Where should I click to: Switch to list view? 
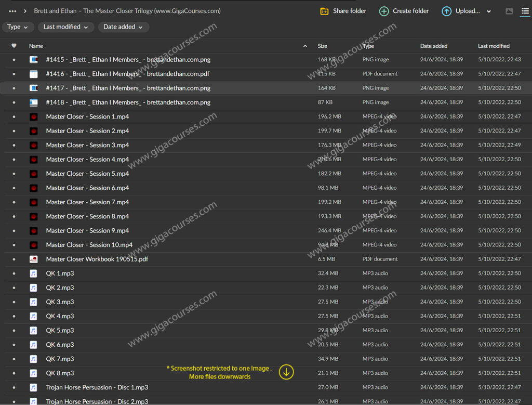click(x=525, y=11)
